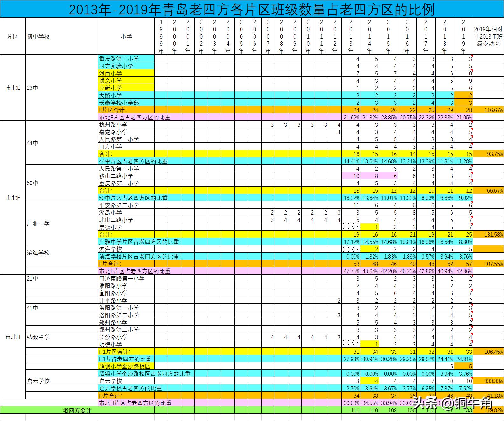This screenshot has width=504, height=421.
Task: Select the "23中" middle school cell
Action: [x=62, y=88]
